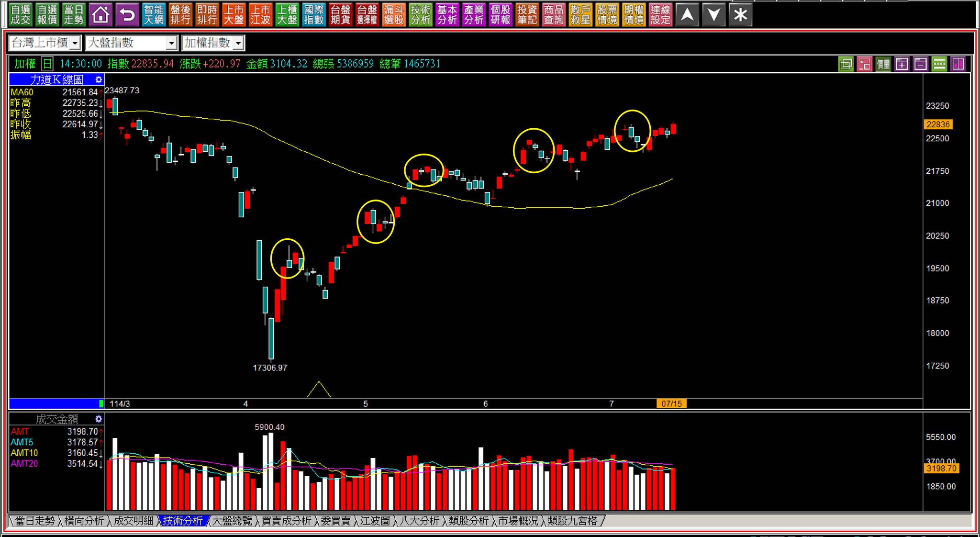This screenshot has height=537, width=980.
Task: Click the add sub-chart plus icon
Action: (x=902, y=64)
